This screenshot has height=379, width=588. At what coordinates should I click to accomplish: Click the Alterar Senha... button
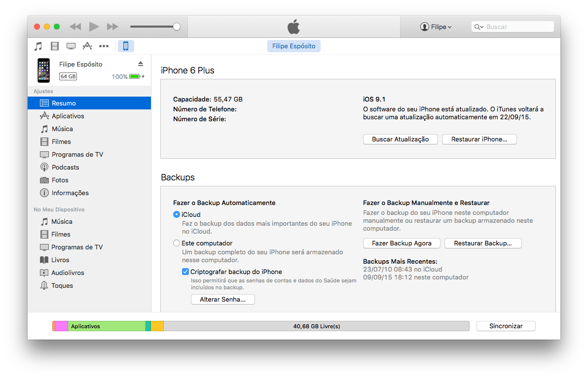click(x=223, y=299)
